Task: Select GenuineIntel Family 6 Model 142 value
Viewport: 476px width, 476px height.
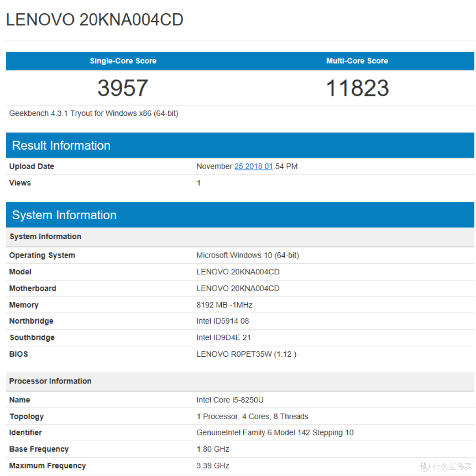Action: [275, 432]
